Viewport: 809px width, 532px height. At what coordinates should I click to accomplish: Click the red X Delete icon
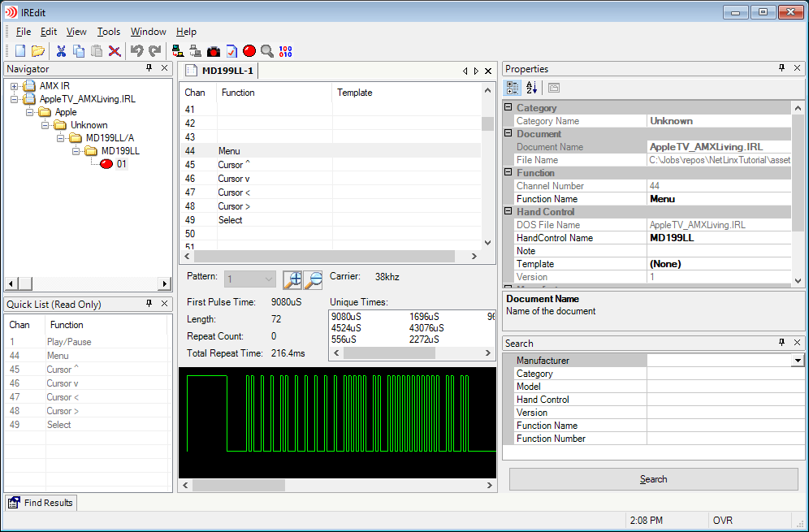pyautogui.click(x=115, y=51)
